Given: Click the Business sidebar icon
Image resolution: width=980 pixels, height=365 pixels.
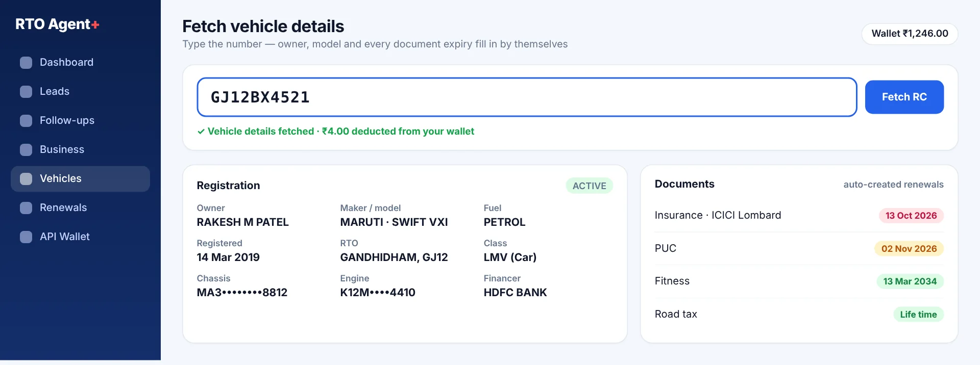Looking at the screenshot, I should 26,150.
